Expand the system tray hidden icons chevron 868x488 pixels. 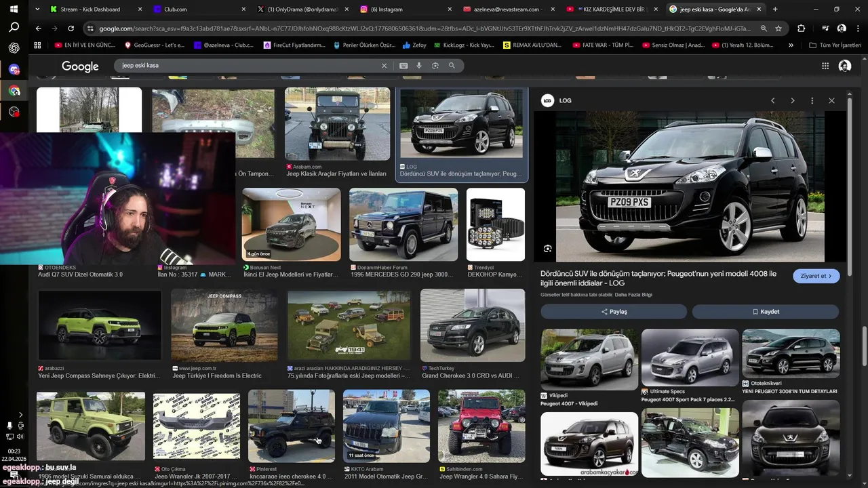point(20,415)
